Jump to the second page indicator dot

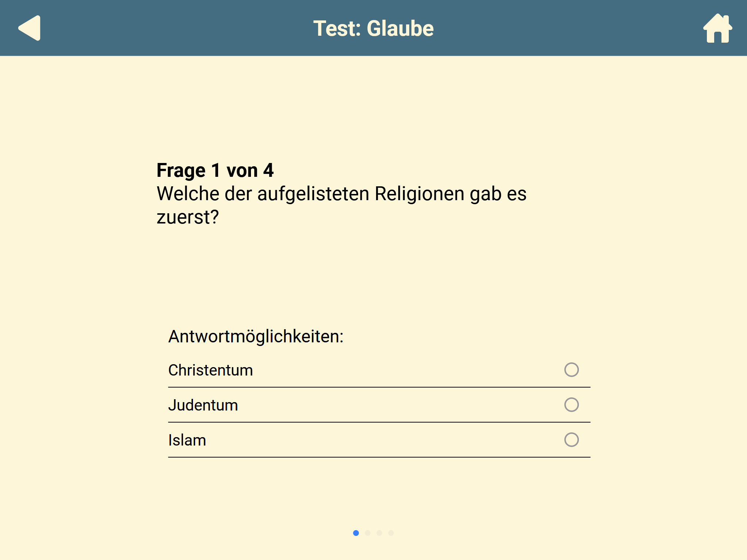click(x=368, y=533)
